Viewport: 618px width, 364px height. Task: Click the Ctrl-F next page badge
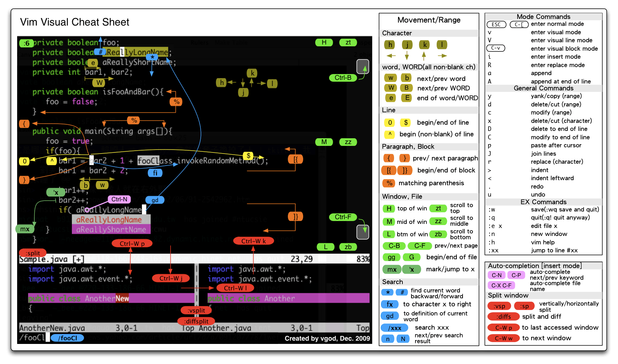tap(343, 217)
